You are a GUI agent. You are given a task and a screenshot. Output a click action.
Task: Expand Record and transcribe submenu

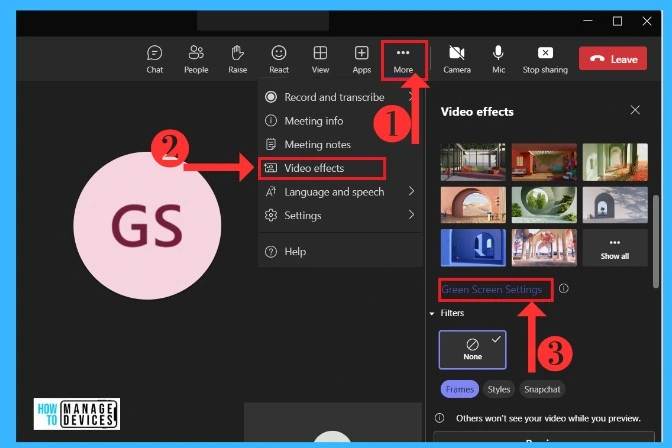pyautogui.click(x=340, y=97)
